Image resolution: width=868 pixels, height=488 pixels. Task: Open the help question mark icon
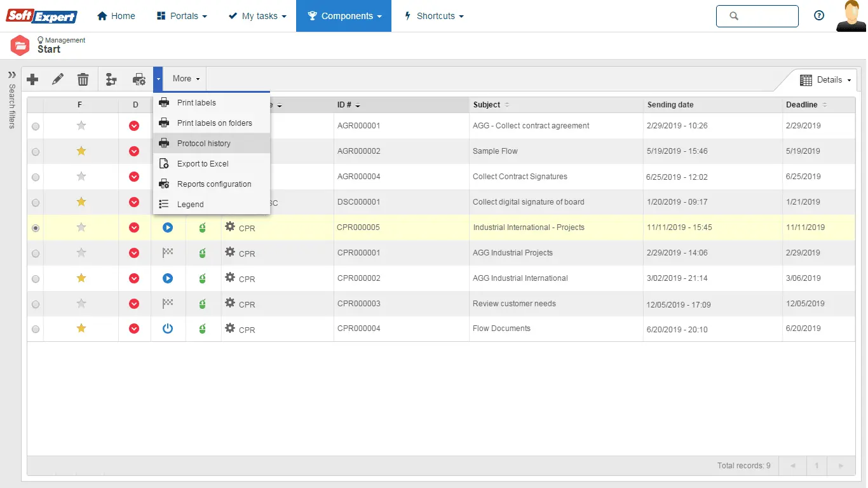pos(819,16)
